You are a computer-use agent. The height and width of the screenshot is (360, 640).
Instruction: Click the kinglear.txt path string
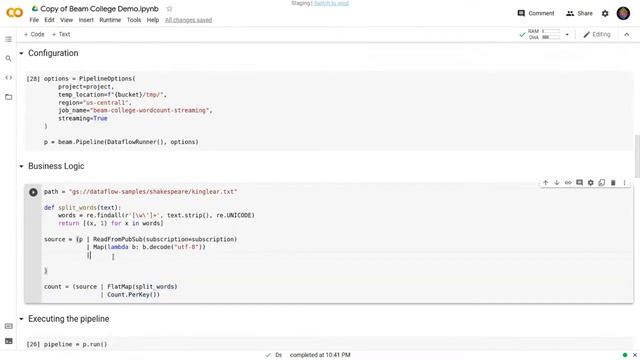pyautogui.click(x=153, y=192)
